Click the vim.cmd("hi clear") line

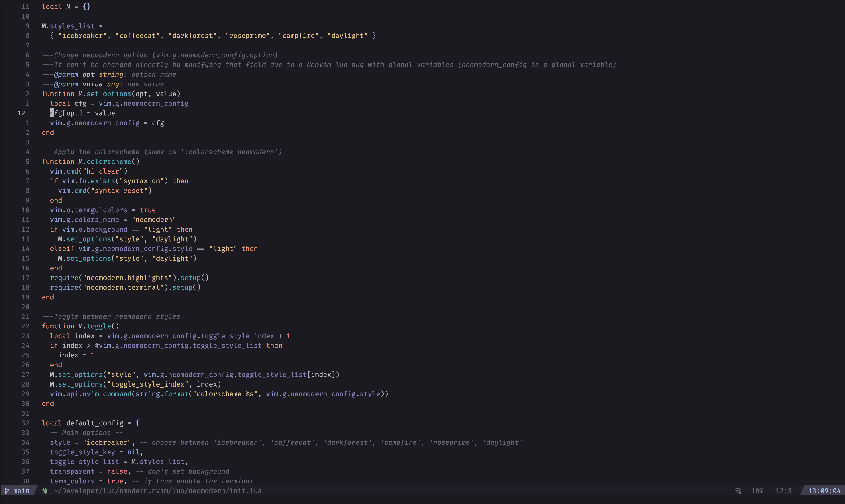click(89, 171)
